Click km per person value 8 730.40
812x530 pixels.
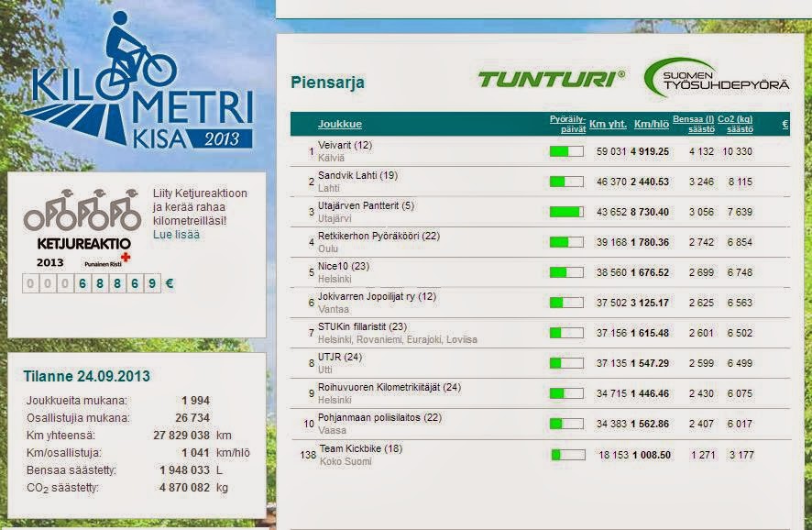[x=650, y=212]
